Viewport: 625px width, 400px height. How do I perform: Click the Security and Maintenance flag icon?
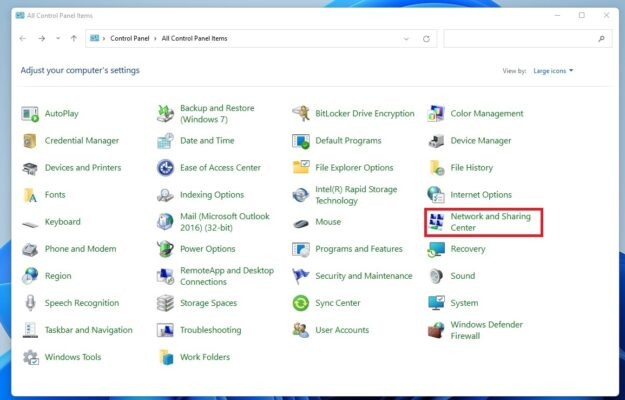click(x=301, y=276)
